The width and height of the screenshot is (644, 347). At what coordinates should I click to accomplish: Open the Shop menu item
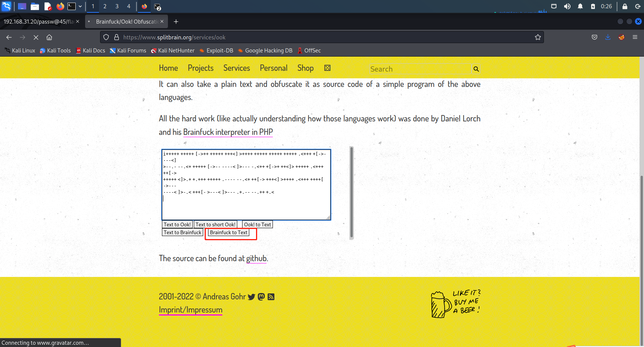pyautogui.click(x=306, y=68)
